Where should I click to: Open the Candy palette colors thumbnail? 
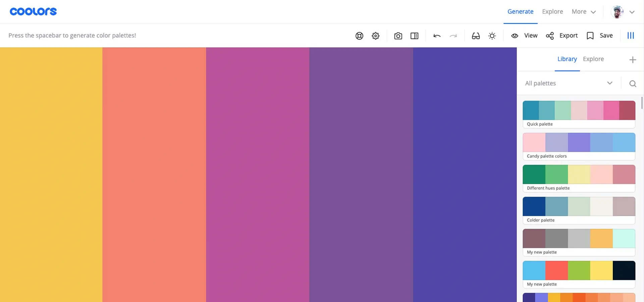coord(579,142)
